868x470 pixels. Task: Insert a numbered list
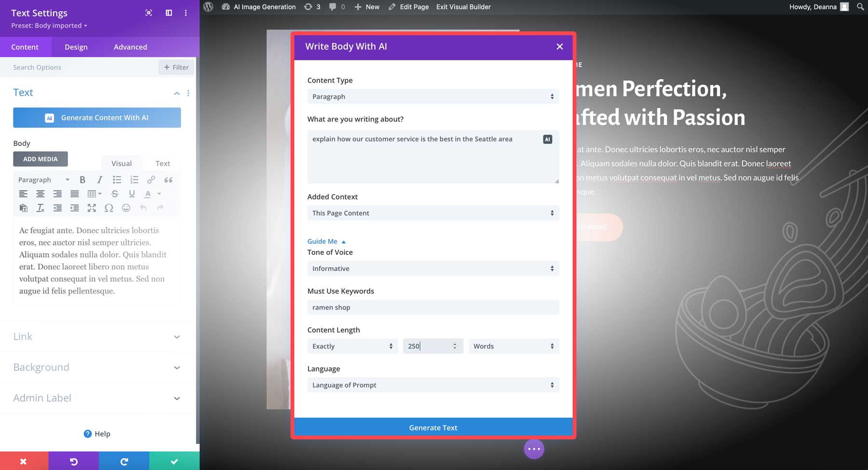coord(134,180)
